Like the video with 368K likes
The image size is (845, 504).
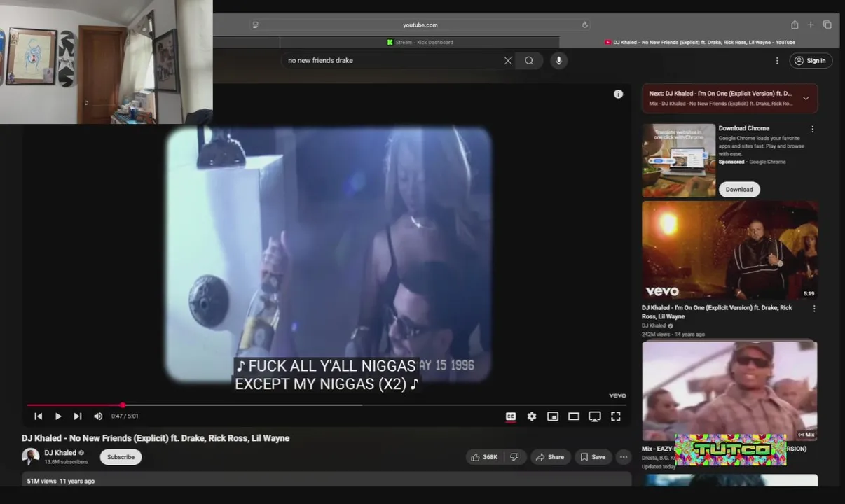(484, 457)
